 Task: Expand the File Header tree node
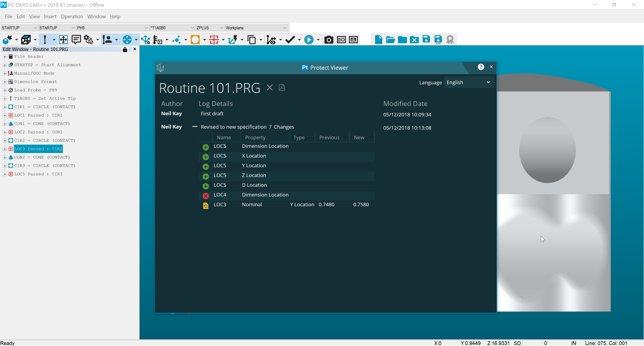pyautogui.click(x=5, y=56)
